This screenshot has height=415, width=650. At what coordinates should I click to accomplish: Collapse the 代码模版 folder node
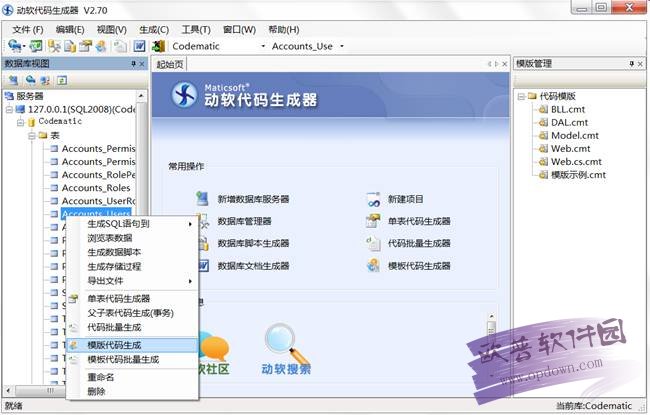click(x=521, y=97)
